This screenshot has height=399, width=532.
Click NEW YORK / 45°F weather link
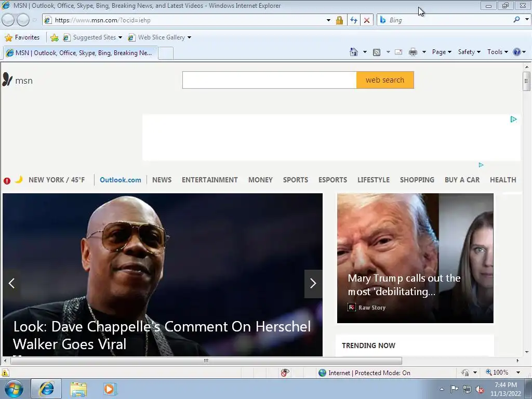pos(57,180)
